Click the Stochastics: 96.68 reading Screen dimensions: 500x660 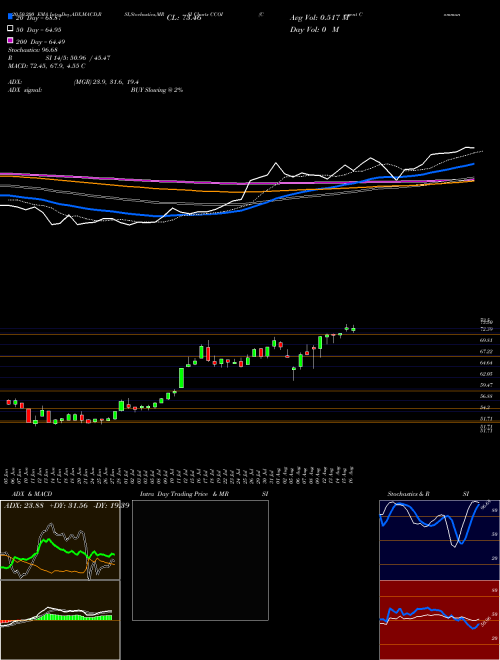point(32,50)
